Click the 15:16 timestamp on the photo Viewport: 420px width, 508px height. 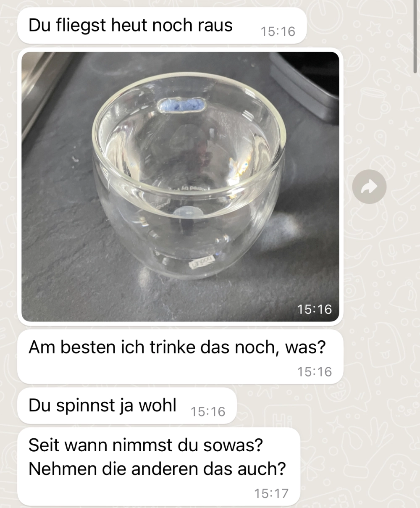(x=314, y=309)
